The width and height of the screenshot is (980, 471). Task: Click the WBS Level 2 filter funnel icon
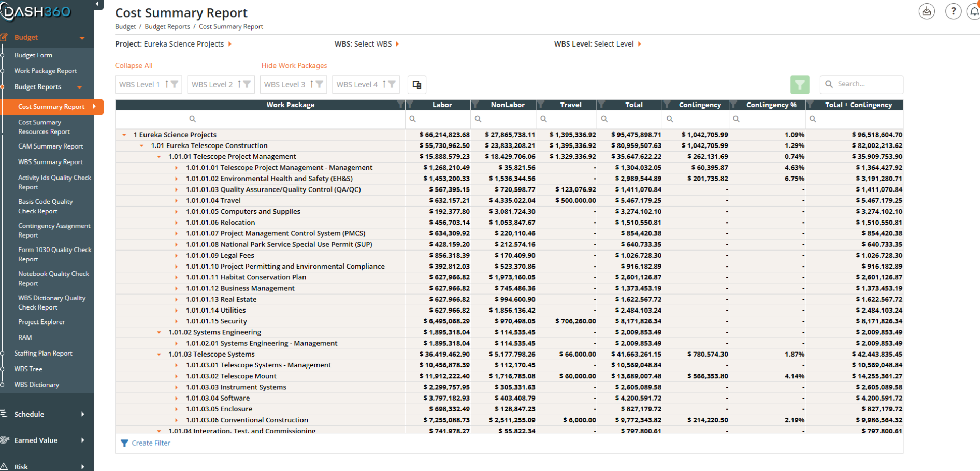coord(247,84)
